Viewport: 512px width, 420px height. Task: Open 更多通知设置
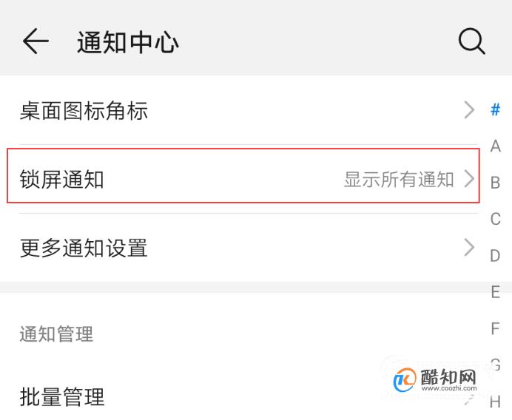[x=249, y=248]
